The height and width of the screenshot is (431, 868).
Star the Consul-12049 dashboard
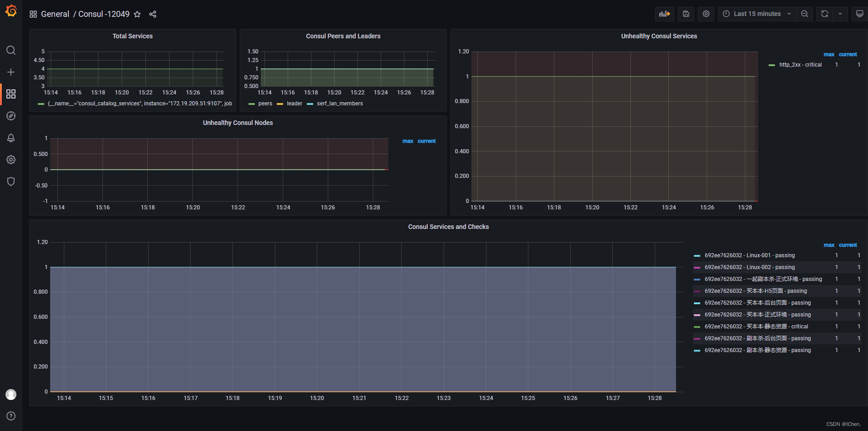coord(137,14)
